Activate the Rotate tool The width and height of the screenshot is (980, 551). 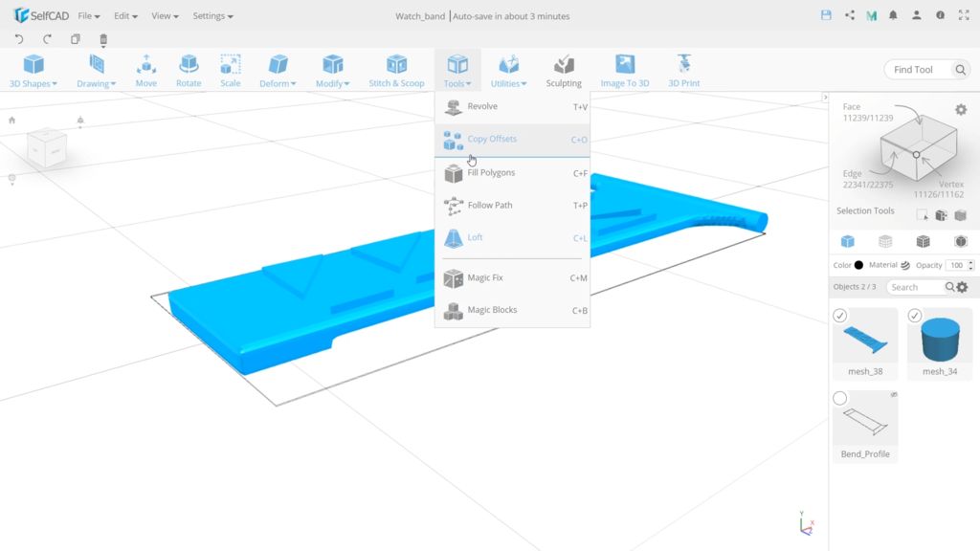click(x=189, y=70)
